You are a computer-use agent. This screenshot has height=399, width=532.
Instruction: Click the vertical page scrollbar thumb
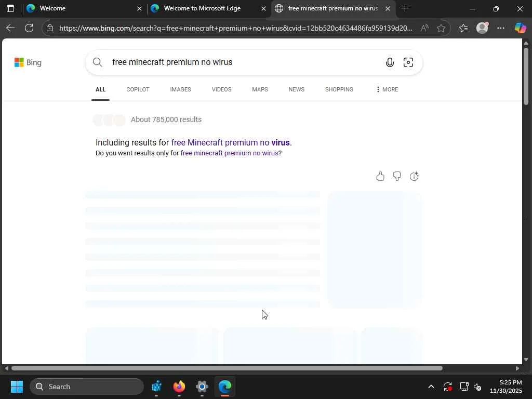[x=526, y=76]
